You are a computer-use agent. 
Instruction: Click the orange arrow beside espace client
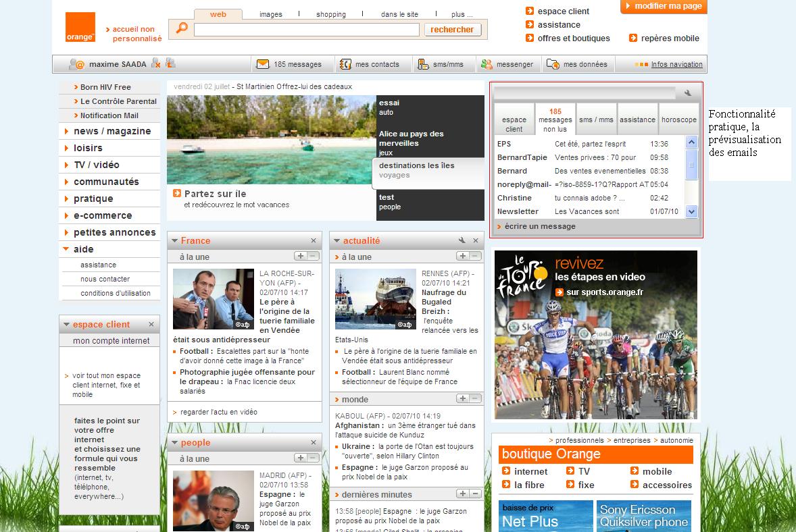coord(530,11)
